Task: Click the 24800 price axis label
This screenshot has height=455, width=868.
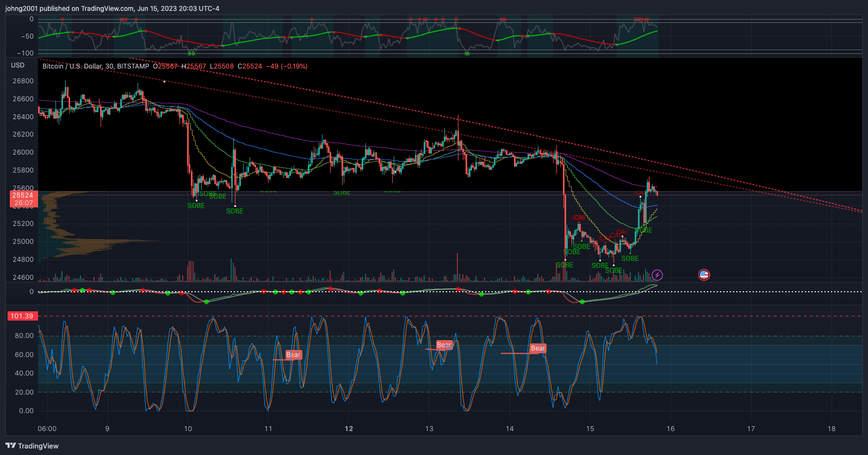Action: [23, 260]
